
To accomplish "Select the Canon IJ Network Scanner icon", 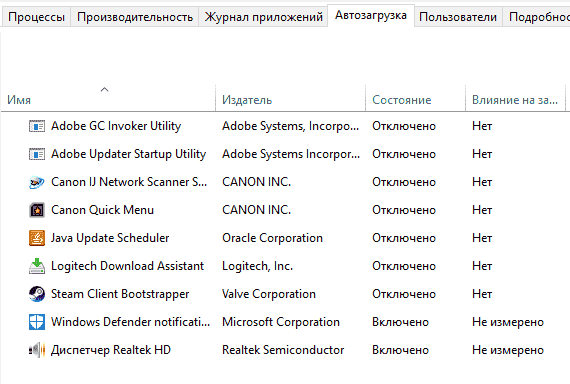I will pyautogui.click(x=37, y=182).
